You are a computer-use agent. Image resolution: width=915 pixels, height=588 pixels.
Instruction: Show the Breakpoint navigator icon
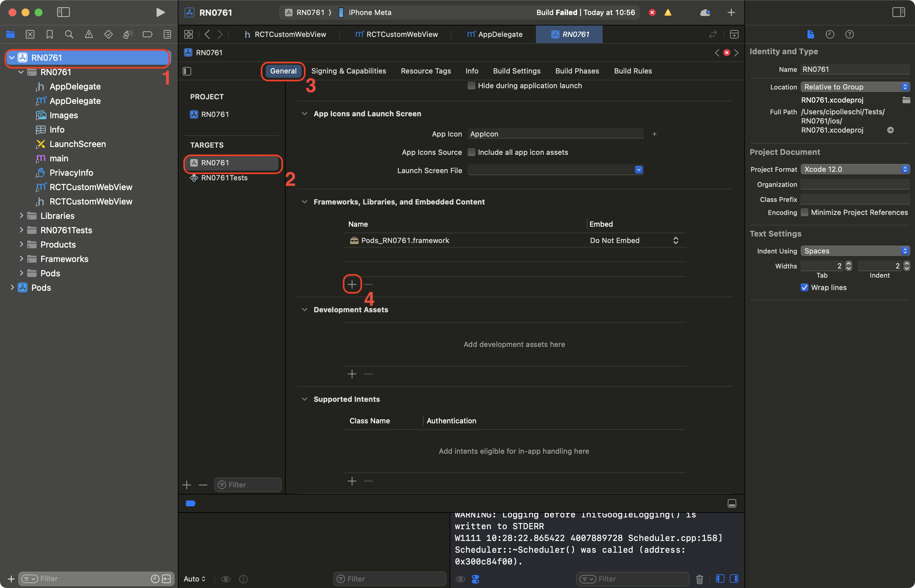click(x=147, y=34)
